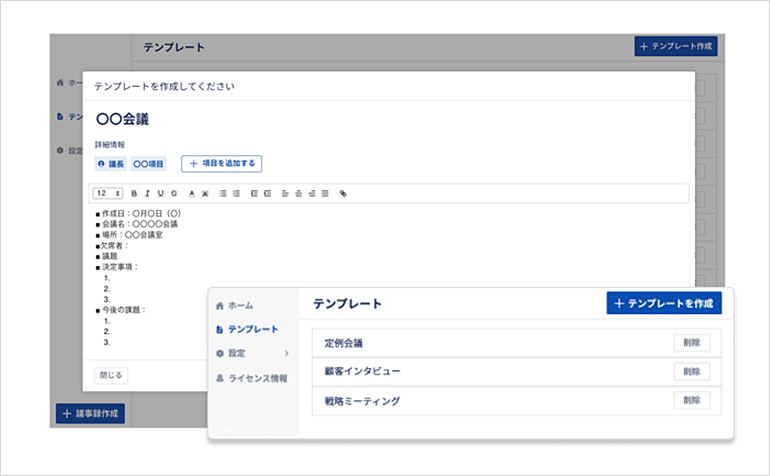Click the template document icon in background sidebar
Image resolution: width=770 pixels, height=476 pixels.
tap(60, 116)
